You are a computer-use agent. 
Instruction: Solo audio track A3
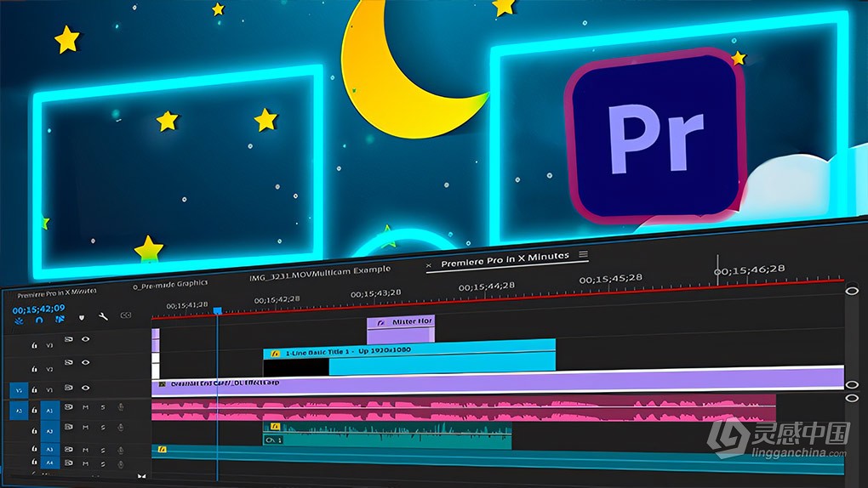coord(103,451)
